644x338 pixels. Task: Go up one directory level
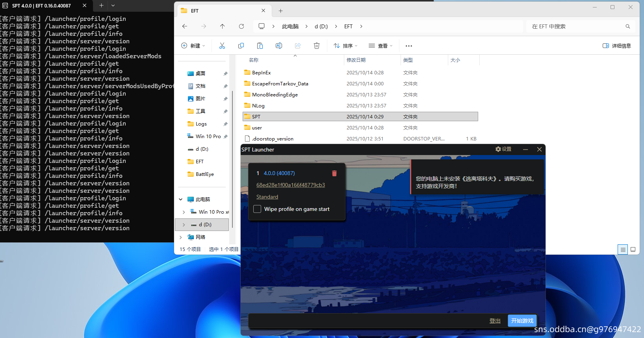pos(223,26)
